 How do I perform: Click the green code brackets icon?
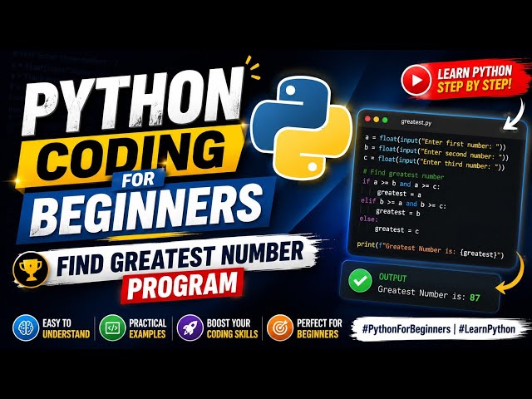coord(112,328)
